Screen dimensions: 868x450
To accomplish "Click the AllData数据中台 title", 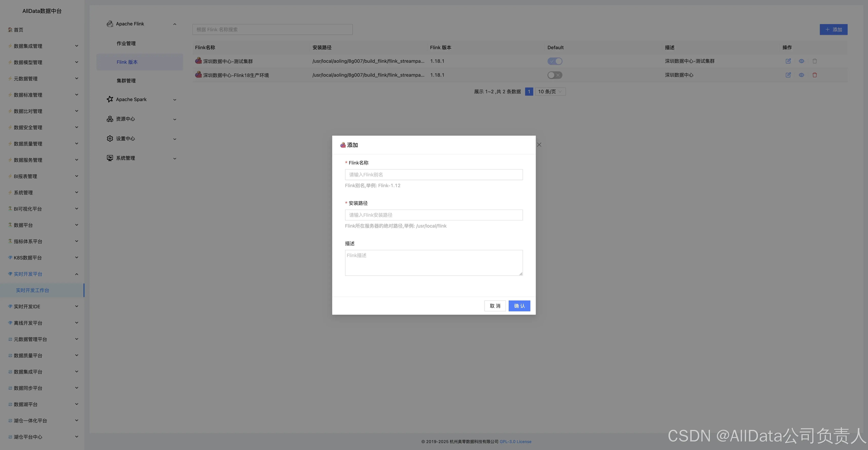I will click(42, 11).
